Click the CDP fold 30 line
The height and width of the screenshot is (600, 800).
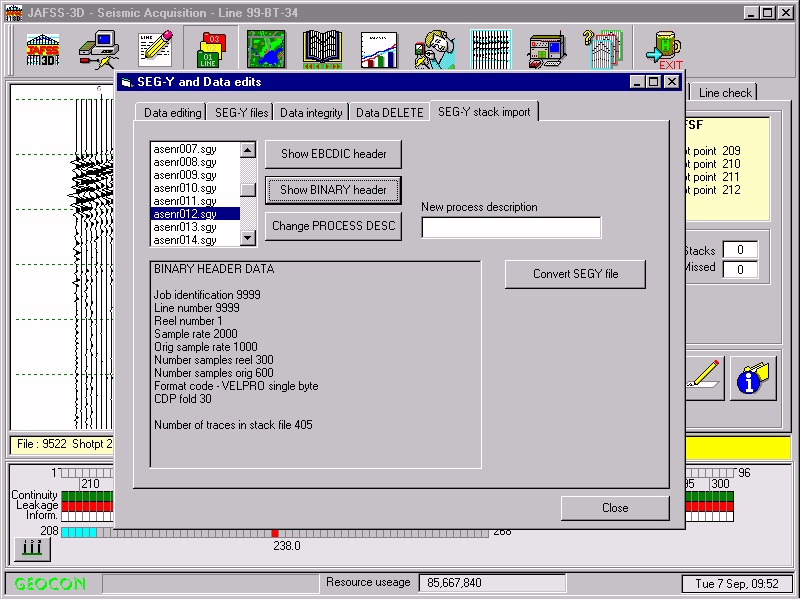coord(183,399)
